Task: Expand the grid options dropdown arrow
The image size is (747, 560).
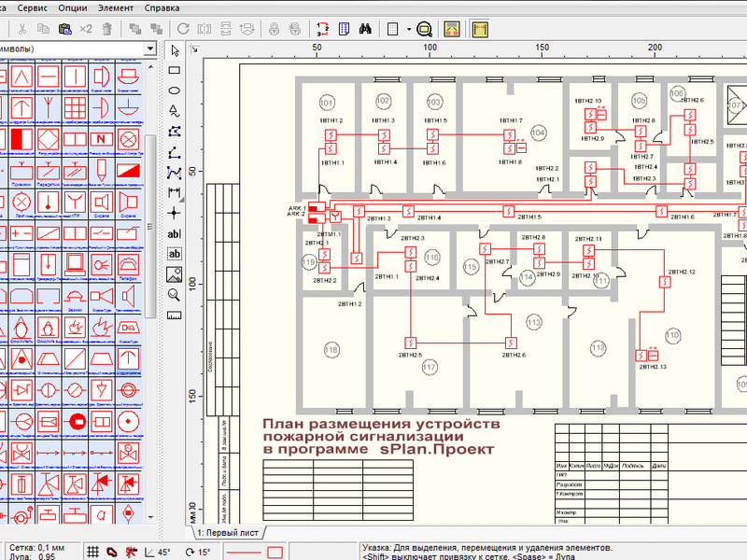Action: click(x=409, y=29)
